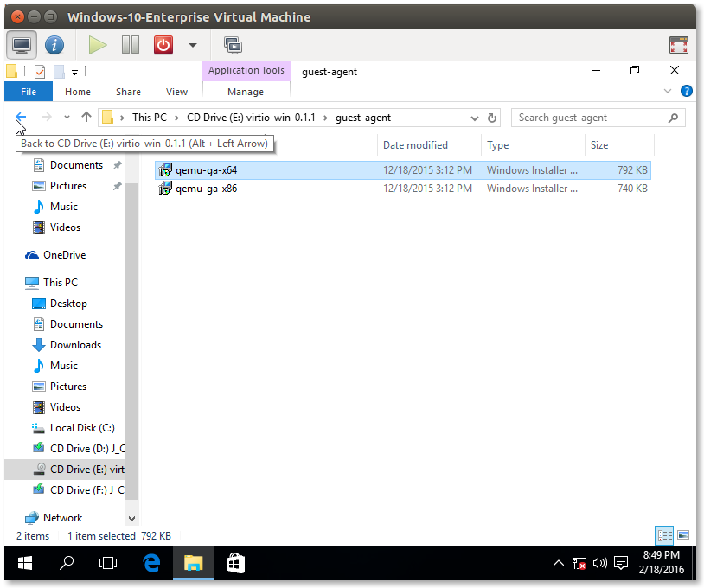
Task: Click the Forward navigation arrow
Action: 46,117
